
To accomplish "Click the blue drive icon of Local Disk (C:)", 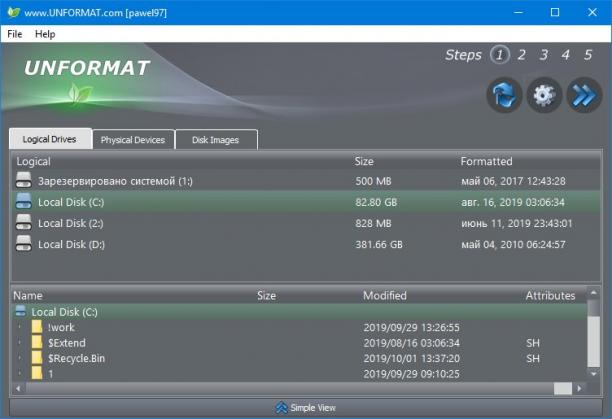I will (x=23, y=202).
